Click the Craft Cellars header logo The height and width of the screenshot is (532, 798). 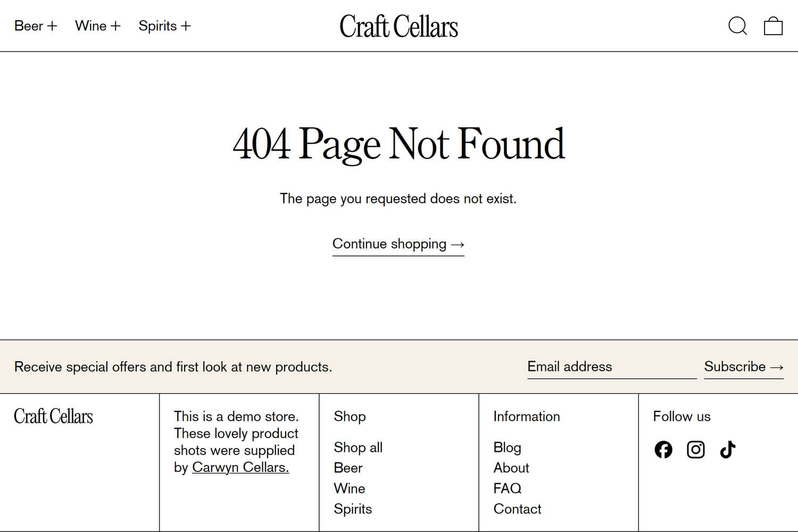pyautogui.click(x=399, y=26)
